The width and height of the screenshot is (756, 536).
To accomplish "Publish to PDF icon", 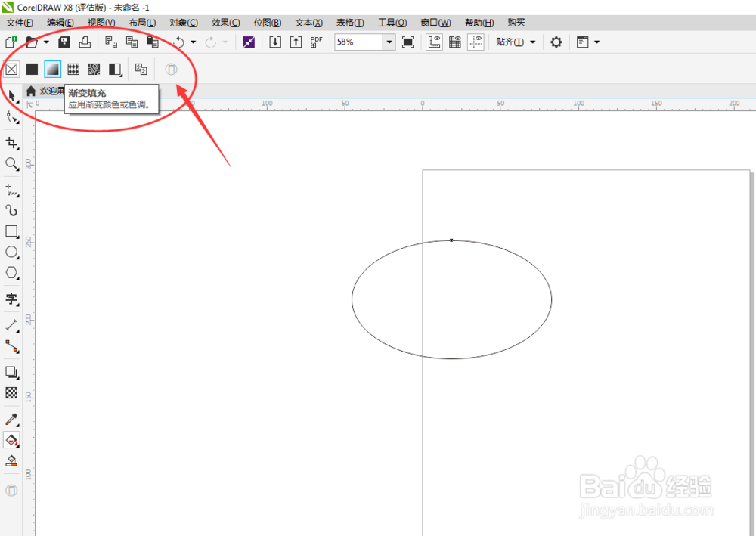I will pyautogui.click(x=316, y=42).
